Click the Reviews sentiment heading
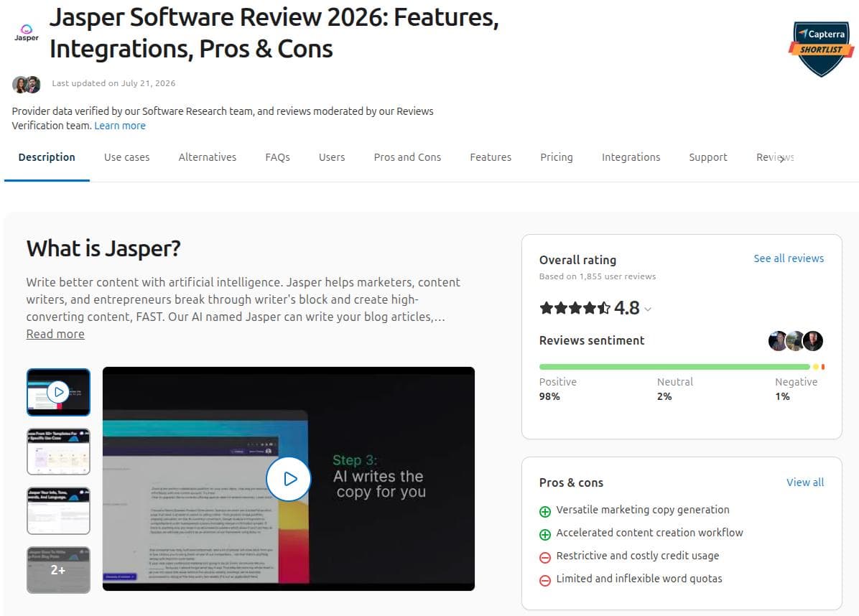This screenshot has height=616, width=859. pyautogui.click(x=592, y=340)
